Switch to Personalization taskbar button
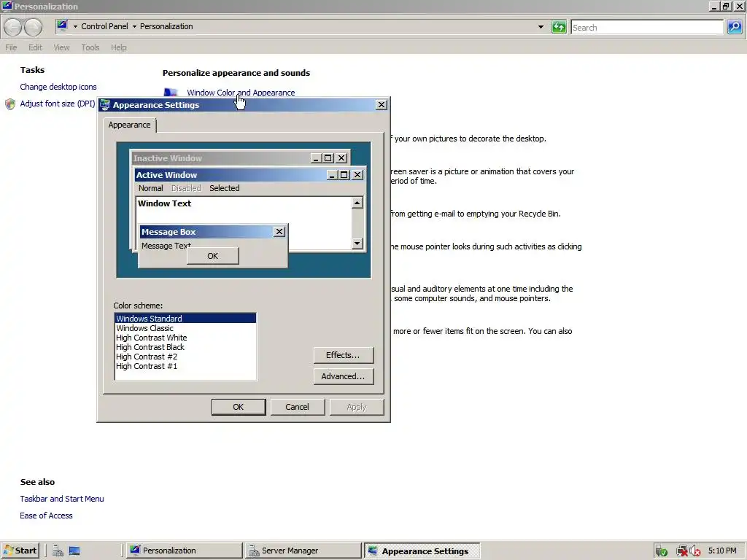 tap(185, 551)
